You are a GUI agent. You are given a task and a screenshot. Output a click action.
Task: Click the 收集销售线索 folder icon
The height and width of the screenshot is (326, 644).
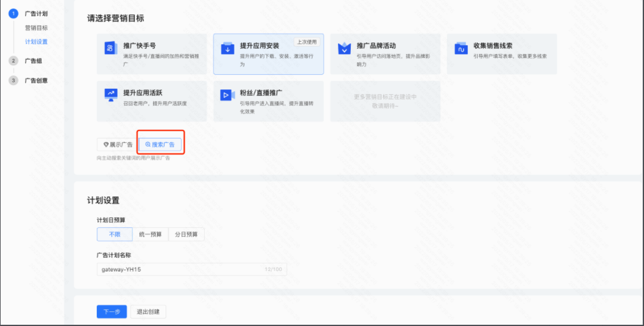click(x=461, y=48)
